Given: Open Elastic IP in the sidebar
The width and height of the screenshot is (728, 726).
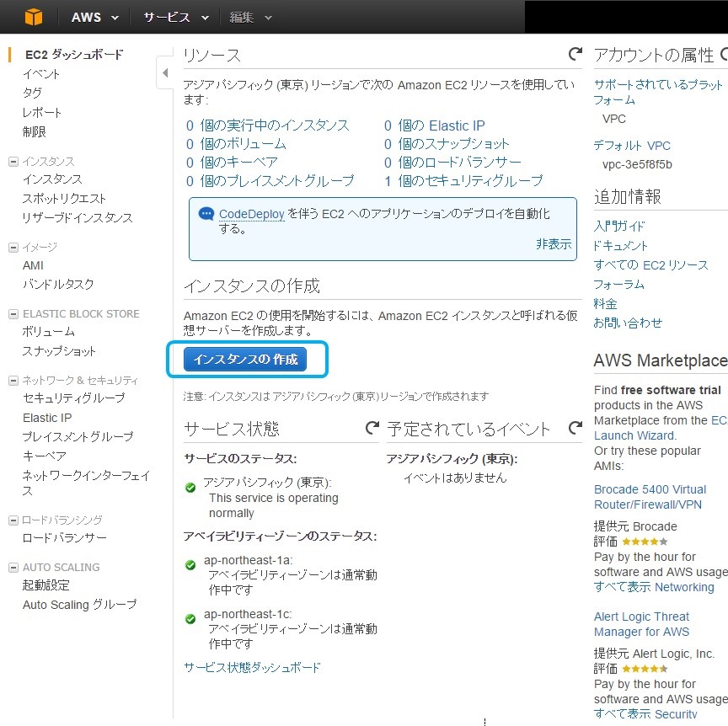Looking at the screenshot, I should click(x=47, y=418).
